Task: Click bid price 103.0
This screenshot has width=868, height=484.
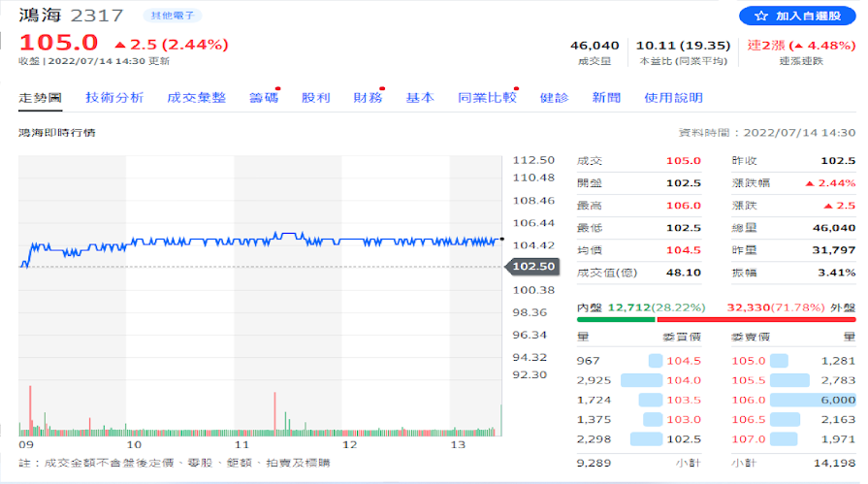Action: [684, 420]
